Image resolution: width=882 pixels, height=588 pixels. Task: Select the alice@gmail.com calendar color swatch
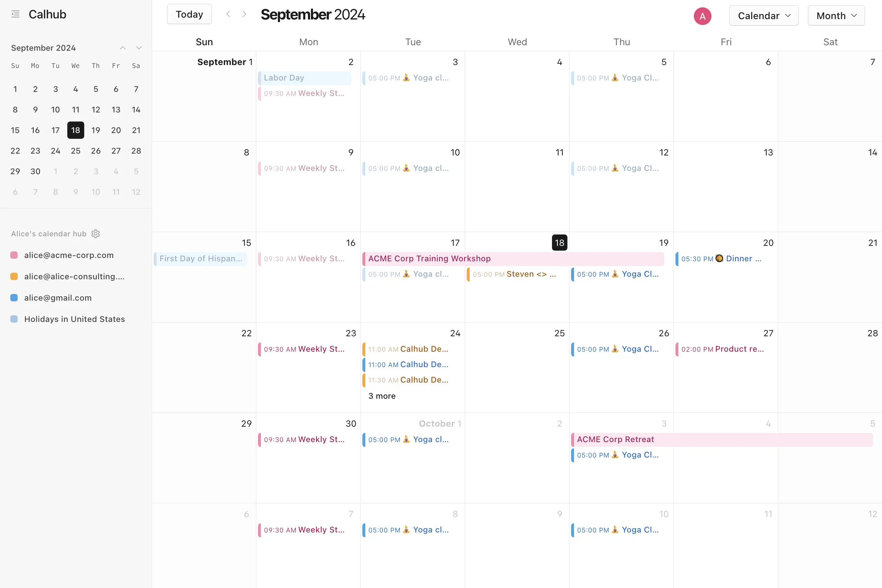coord(14,297)
